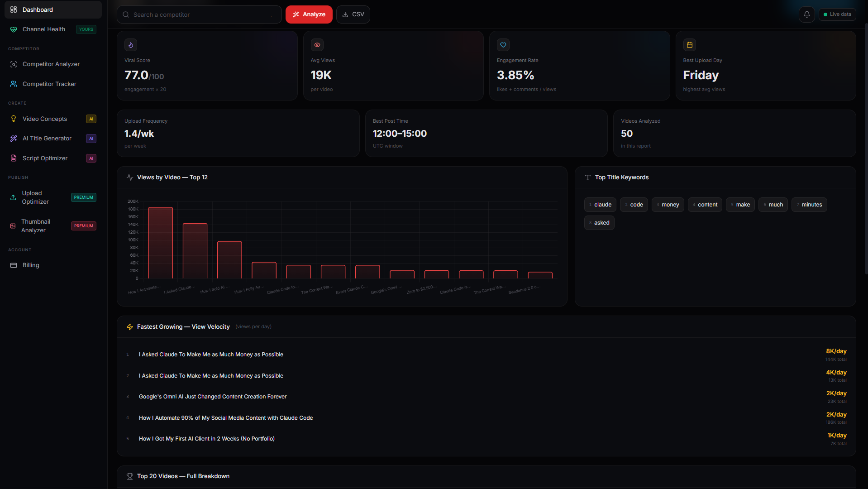
Task: Click the Views by Video activity icon
Action: tap(130, 177)
